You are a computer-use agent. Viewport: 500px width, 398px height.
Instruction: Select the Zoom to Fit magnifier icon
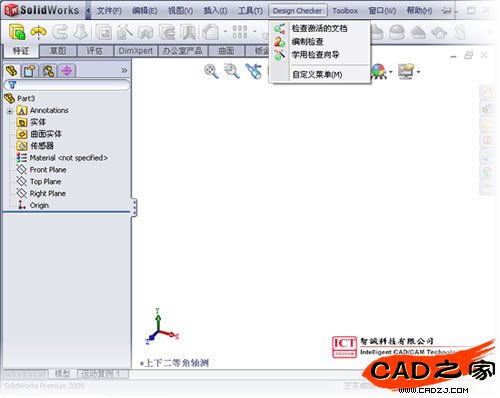pyautogui.click(x=211, y=71)
